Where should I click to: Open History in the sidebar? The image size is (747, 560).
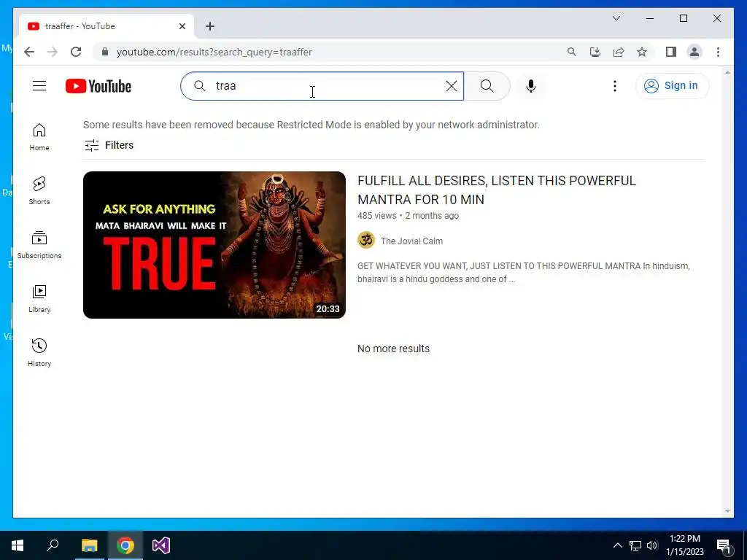39,352
